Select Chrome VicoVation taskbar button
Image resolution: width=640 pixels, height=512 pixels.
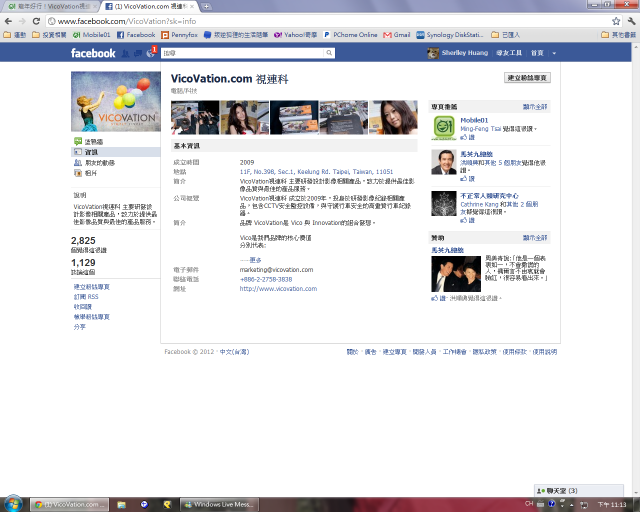[x=70, y=505]
